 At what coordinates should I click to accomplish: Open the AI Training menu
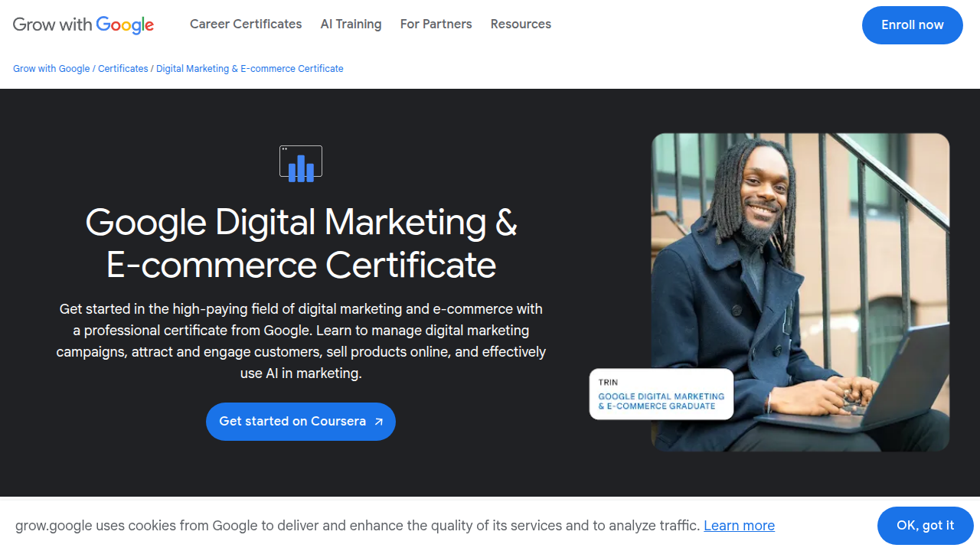[351, 24]
